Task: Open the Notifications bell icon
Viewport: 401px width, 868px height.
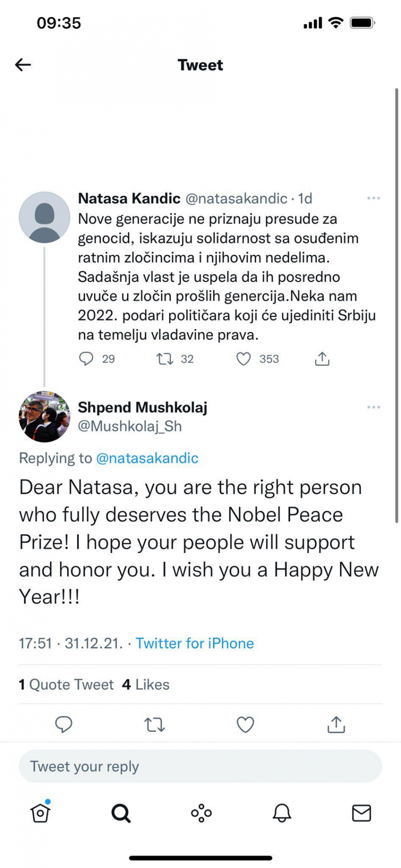Action: tap(281, 813)
